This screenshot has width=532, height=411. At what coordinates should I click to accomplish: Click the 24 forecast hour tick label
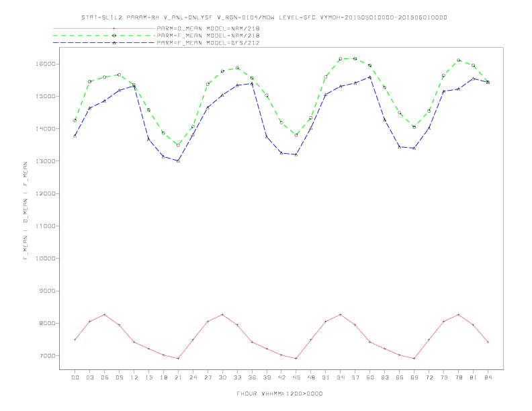tap(193, 377)
